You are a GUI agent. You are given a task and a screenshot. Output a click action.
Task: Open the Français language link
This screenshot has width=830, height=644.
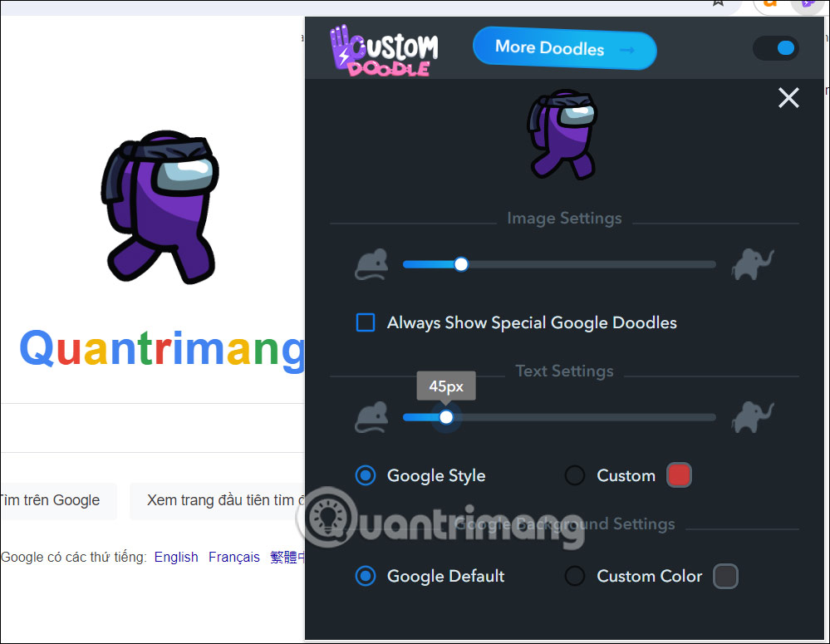tap(233, 557)
